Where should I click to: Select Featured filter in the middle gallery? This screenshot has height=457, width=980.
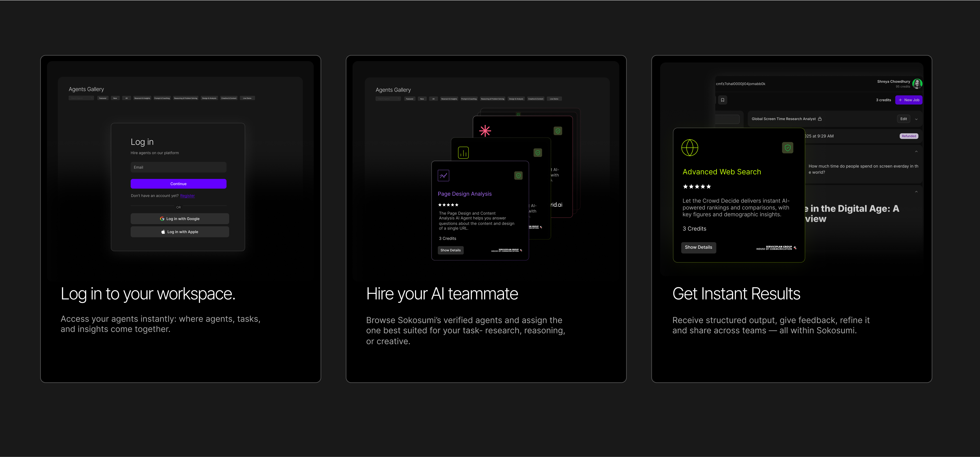409,99
